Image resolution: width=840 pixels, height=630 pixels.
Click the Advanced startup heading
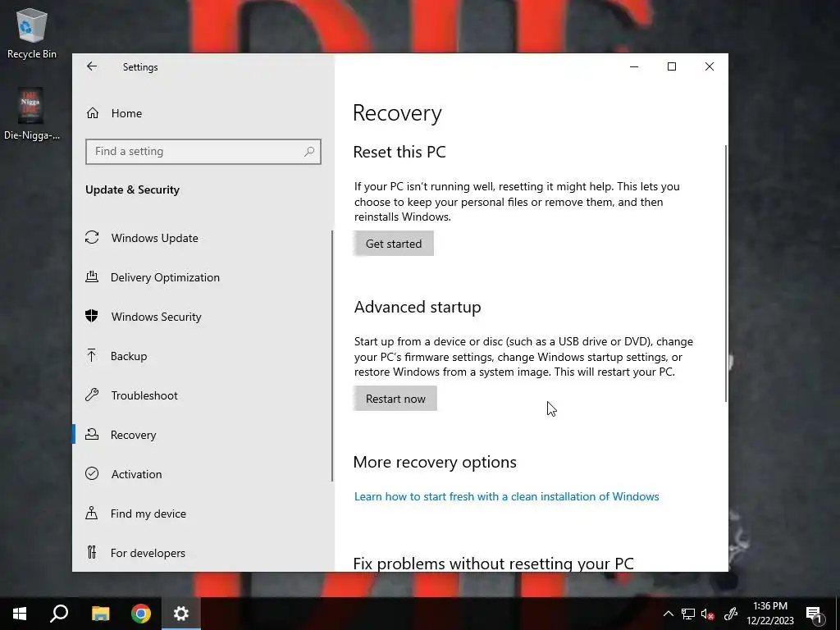pos(418,307)
